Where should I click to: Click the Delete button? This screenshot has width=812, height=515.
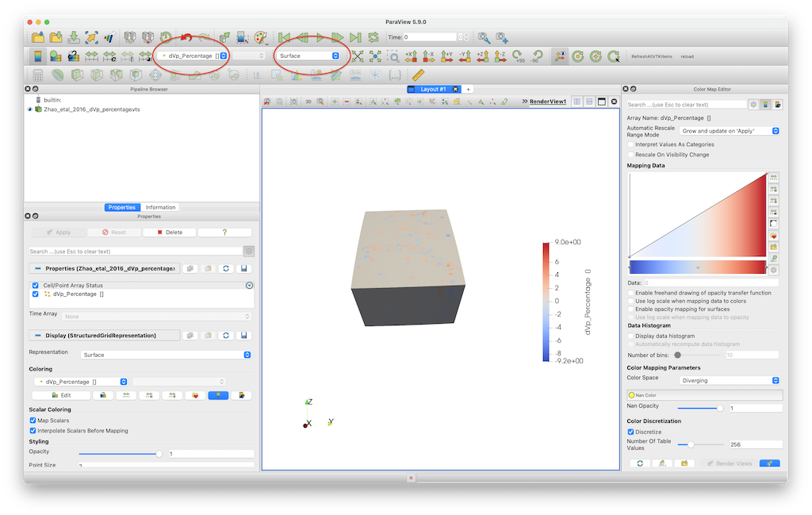(170, 233)
